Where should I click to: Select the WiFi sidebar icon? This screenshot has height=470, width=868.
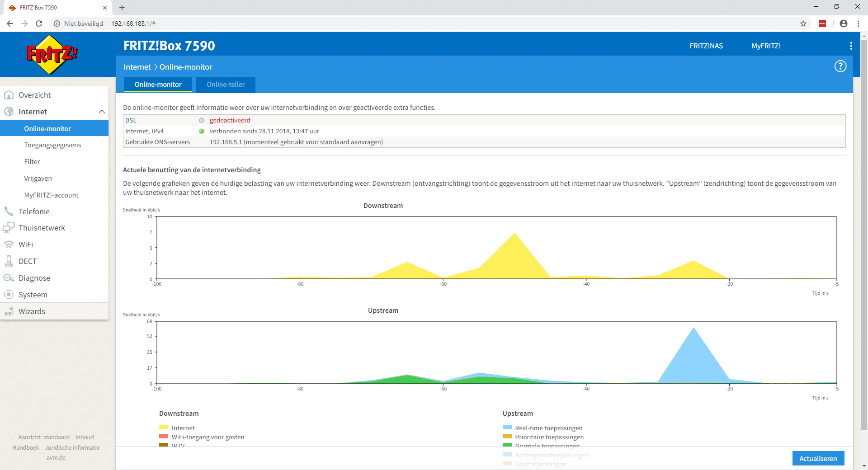point(9,244)
